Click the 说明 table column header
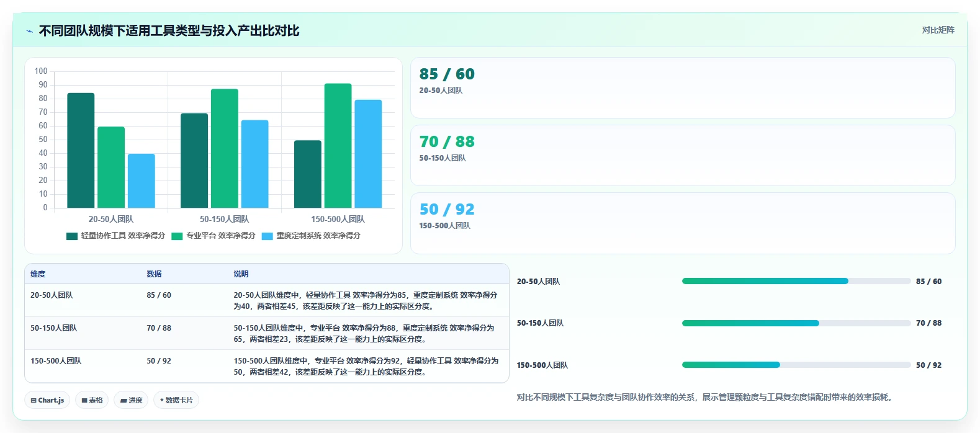Screen dimensions: 980x433 click(241, 274)
